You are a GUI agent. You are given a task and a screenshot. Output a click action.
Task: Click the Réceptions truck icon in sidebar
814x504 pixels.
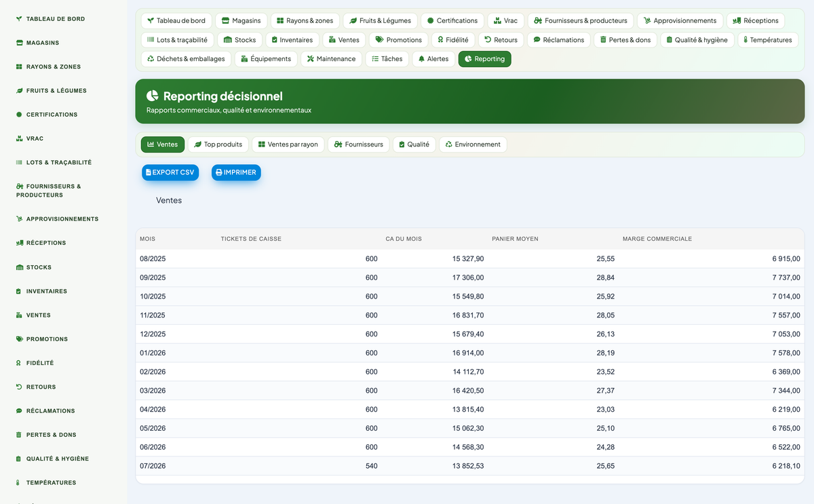(19, 243)
